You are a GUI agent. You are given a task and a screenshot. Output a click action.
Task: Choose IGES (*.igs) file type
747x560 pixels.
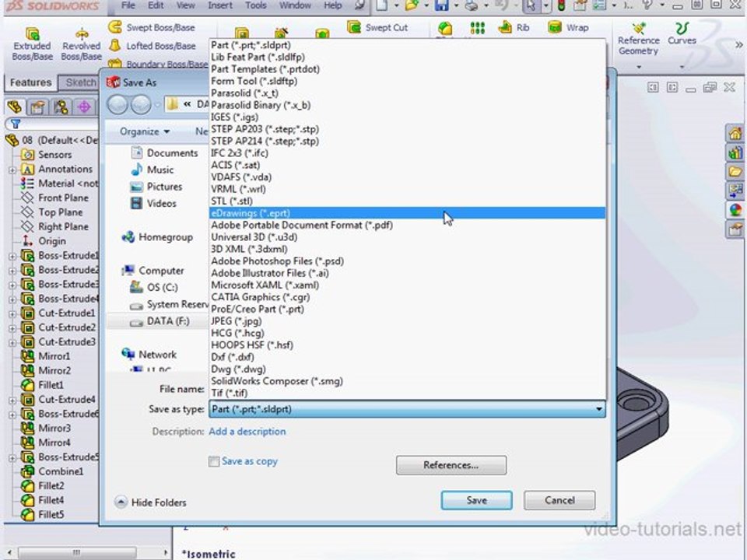(x=407, y=117)
